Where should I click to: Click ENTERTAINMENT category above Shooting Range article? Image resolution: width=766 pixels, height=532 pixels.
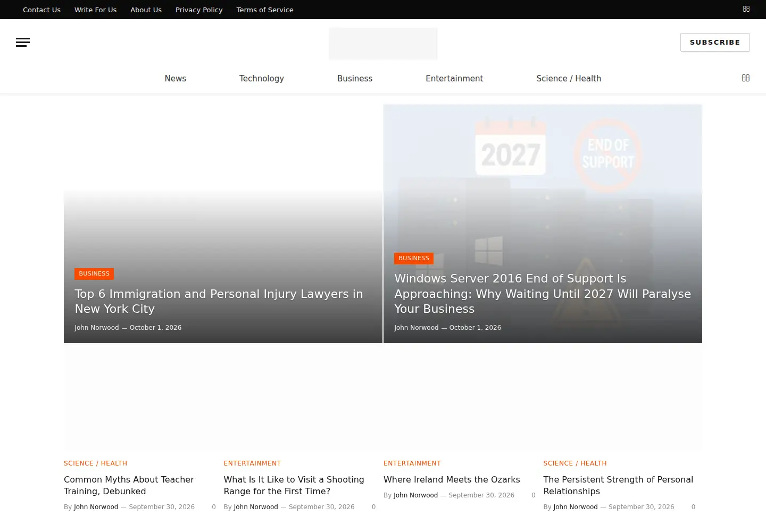click(x=252, y=463)
